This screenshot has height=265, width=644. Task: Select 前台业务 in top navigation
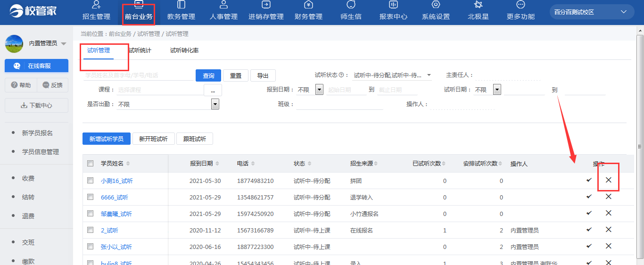[139, 11]
